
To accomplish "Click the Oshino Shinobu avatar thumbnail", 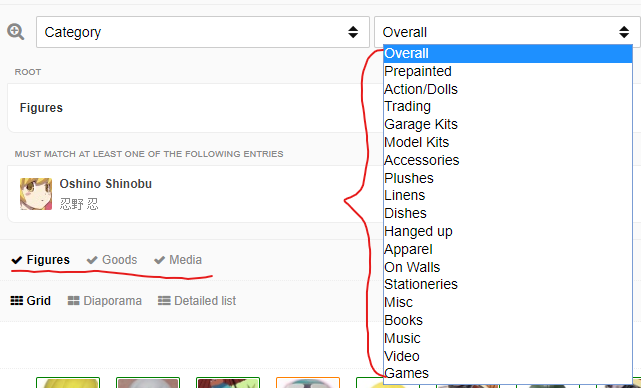I will [x=36, y=194].
